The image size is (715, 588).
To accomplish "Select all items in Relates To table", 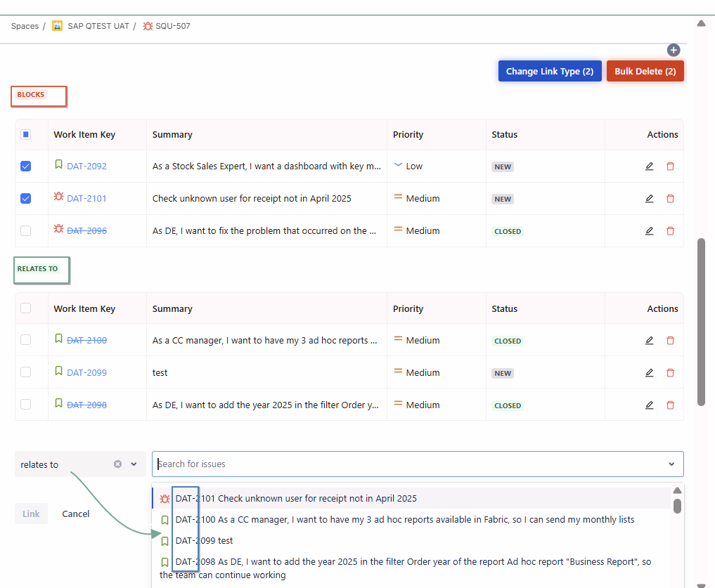I will point(26,308).
